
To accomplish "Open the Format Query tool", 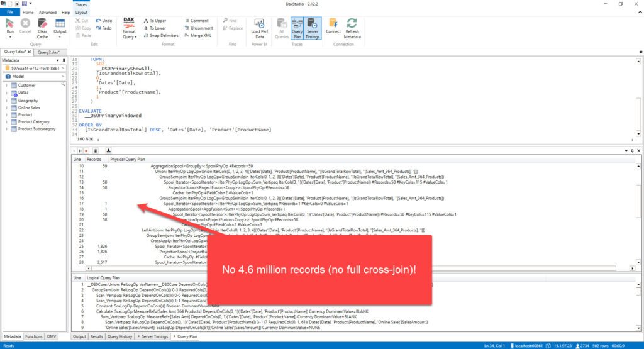I will (129, 28).
